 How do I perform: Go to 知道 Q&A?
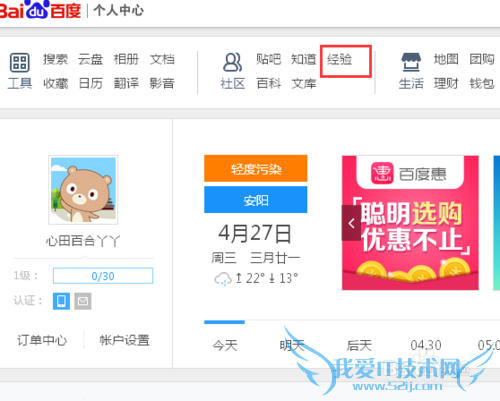[303, 59]
